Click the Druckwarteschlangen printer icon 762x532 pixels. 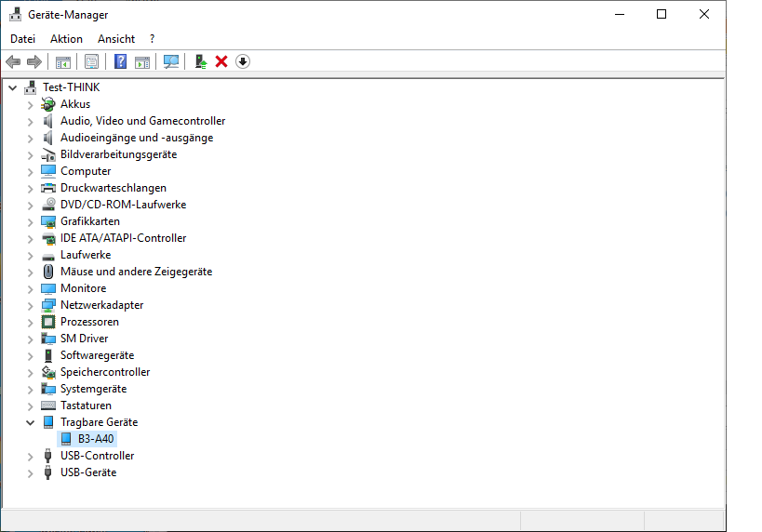click(x=48, y=188)
